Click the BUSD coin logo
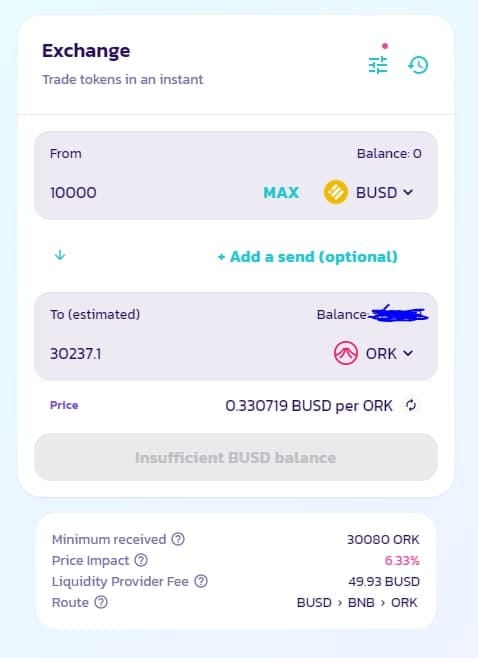This screenshot has height=658, width=478. coord(335,193)
